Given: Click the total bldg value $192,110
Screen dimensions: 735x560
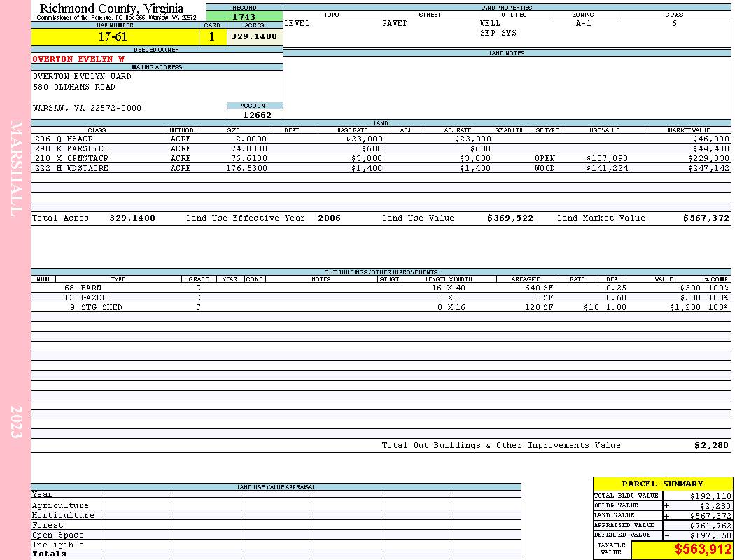Looking at the screenshot, I should 710,496.
